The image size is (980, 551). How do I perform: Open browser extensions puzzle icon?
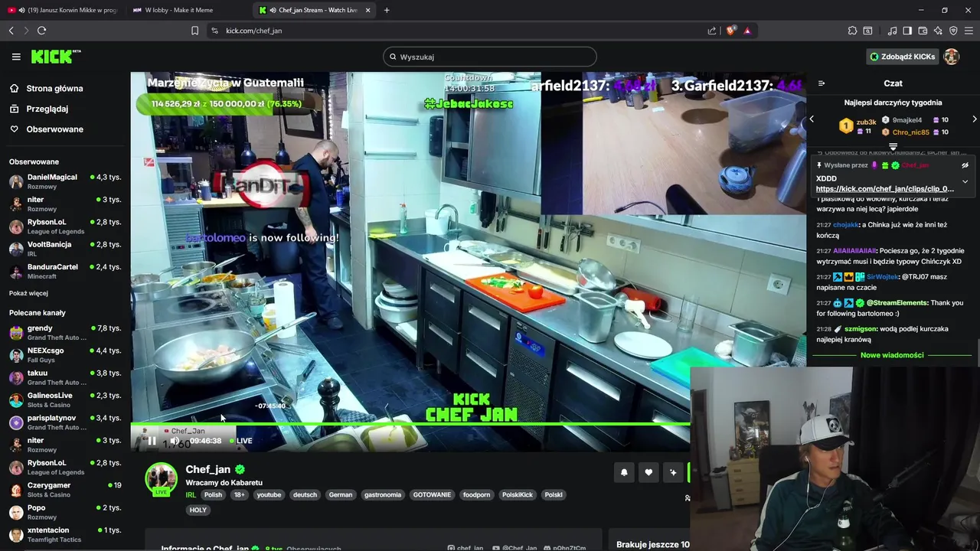852,31
